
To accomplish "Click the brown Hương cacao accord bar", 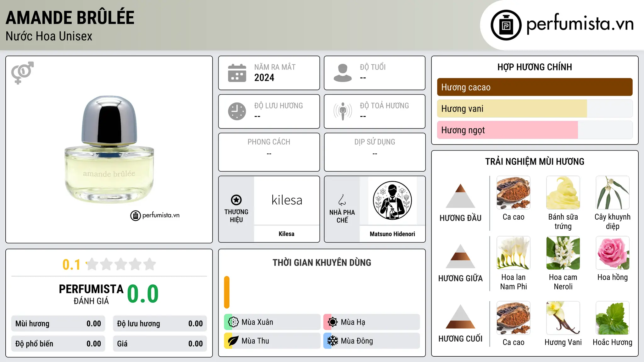I will click(x=535, y=87).
